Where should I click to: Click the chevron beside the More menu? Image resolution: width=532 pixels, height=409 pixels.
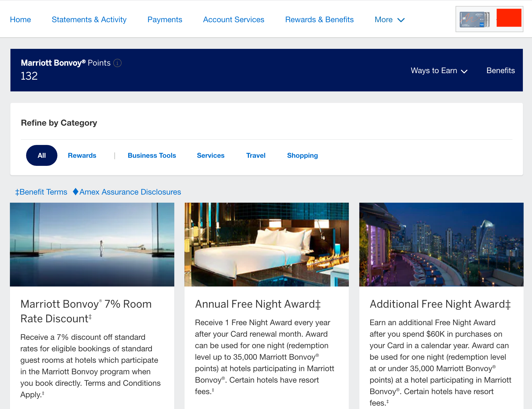tap(401, 20)
